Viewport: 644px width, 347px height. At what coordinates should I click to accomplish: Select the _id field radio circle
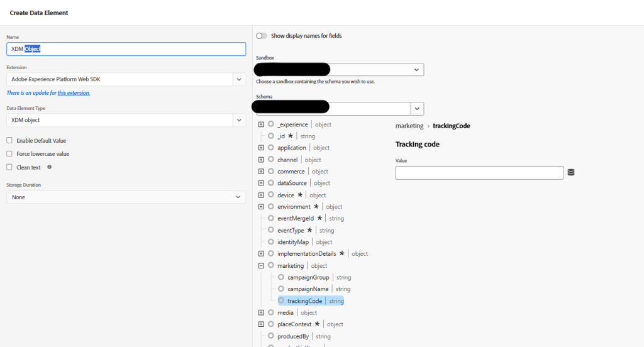click(270, 136)
